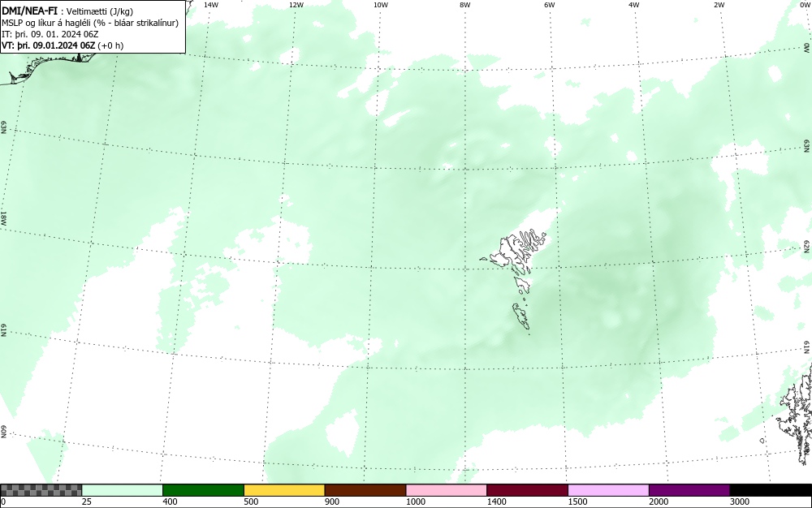Click the 12W longitude label
Image resolution: width=812 pixels, height=508 pixels.
[x=296, y=5]
